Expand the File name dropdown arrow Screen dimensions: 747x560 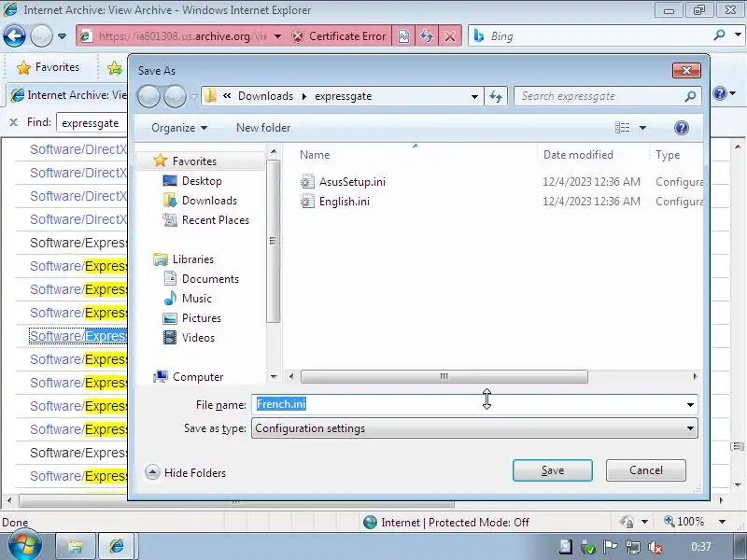point(690,405)
